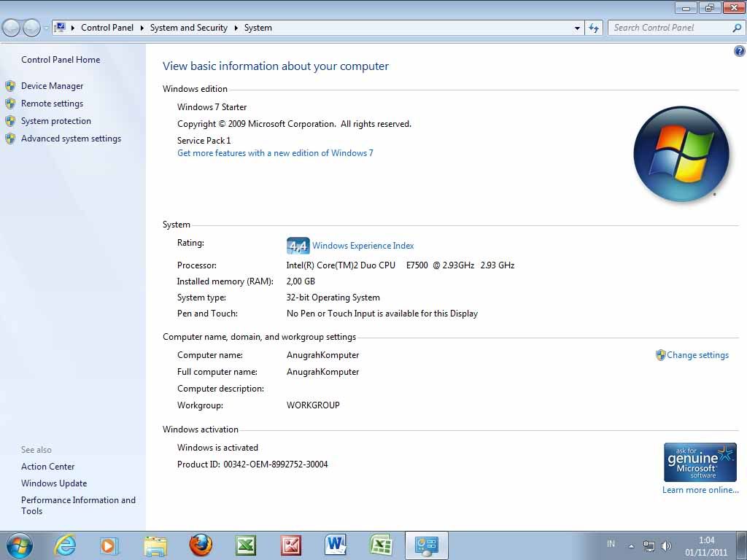Click the shield icon next to Device Manager
Screen dimensions: 747x560
[10, 86]
